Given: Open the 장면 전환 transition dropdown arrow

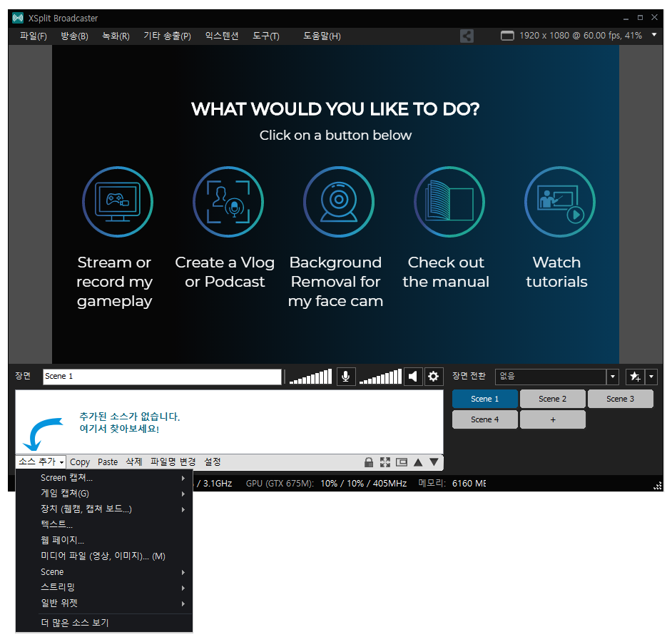Looking at the screenshot, I should click(612, 377).
